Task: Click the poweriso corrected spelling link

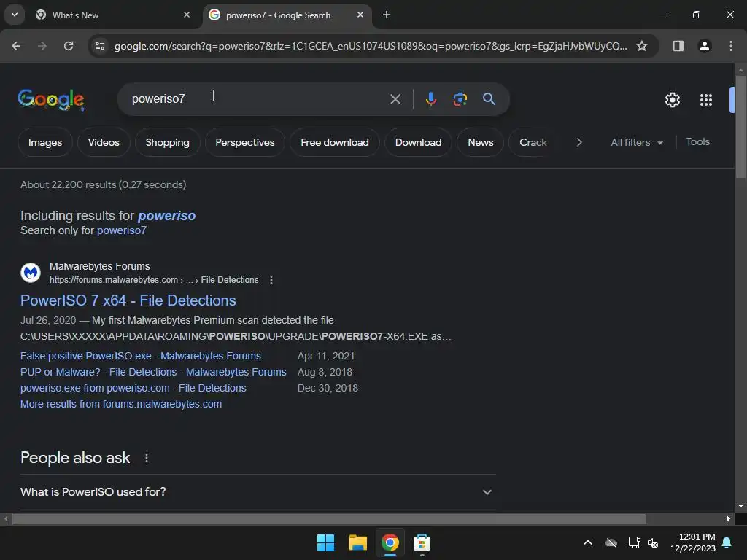Action: (x=166, y=216)
